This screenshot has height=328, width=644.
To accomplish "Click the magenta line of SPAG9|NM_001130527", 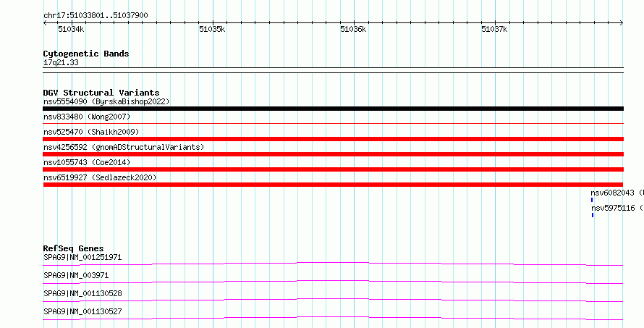I will 333,318.
